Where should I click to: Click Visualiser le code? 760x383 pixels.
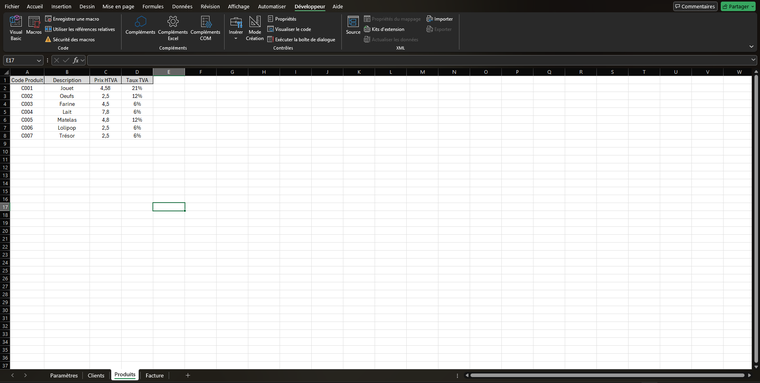[289, 29]
